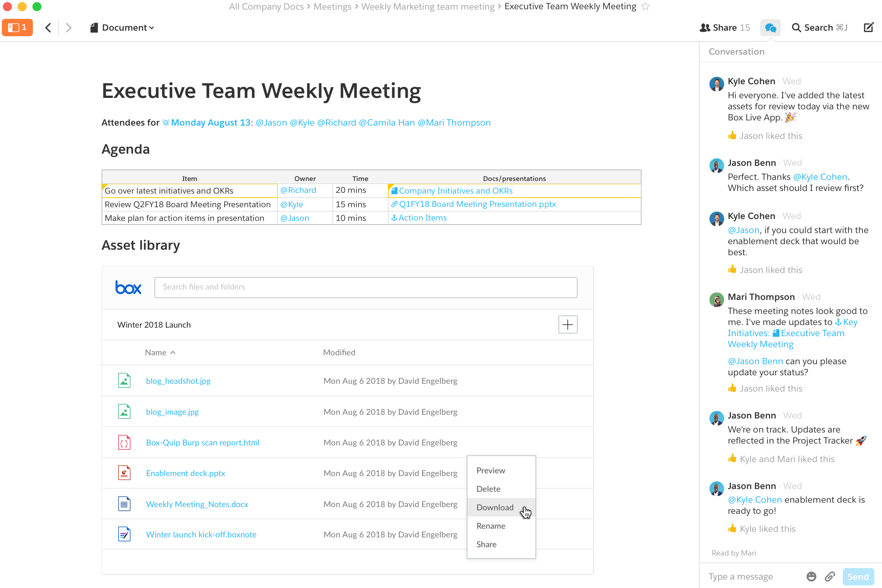Add file with the plus button
Screen dimensions: 882x588
567,324
